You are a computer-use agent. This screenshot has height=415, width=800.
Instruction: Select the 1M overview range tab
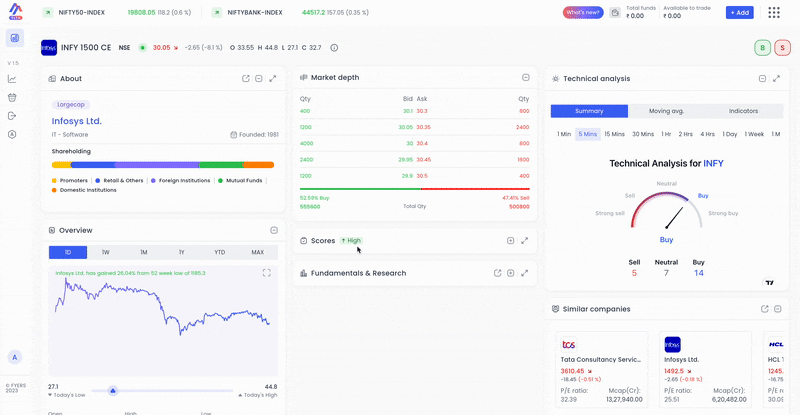(x=144, y=252)
